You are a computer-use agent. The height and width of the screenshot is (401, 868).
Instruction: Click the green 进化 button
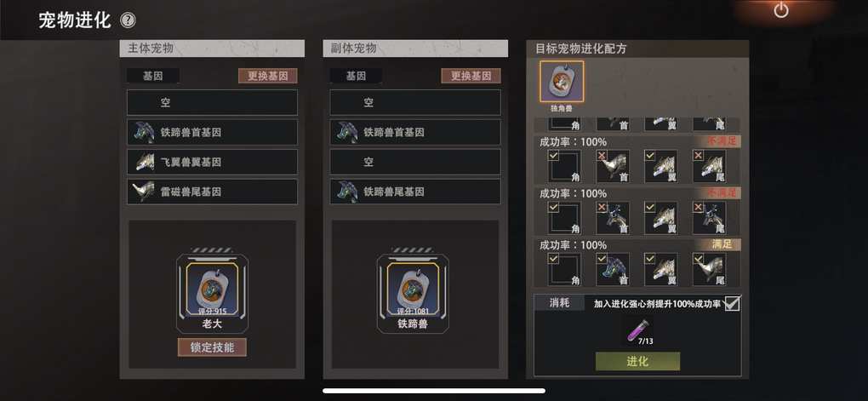pos(637,361)
